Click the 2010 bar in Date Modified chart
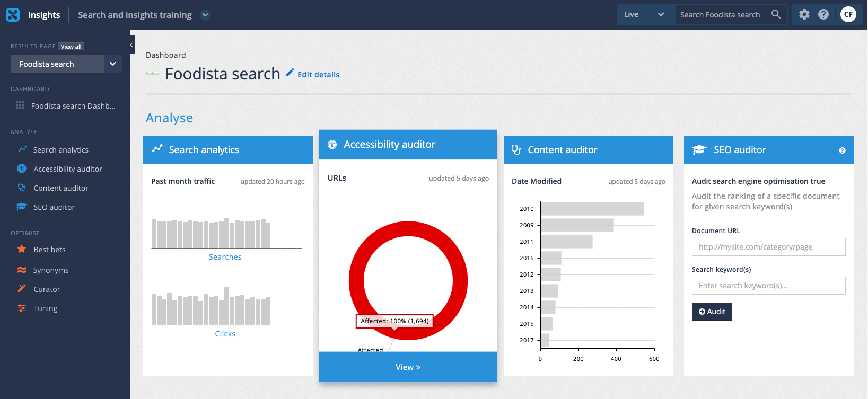Image resolution: width=868 pixels, height=399 pixels. coord(592,209)
